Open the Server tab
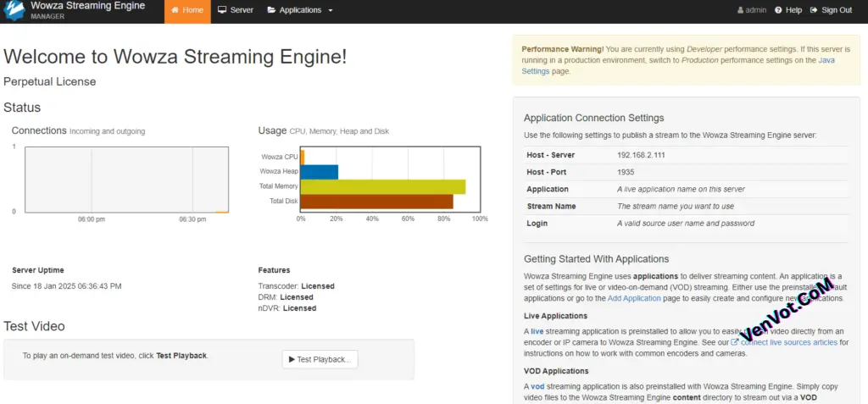Image resolution: width=868 pixels, height=404 pixels. tap(236, 10)
